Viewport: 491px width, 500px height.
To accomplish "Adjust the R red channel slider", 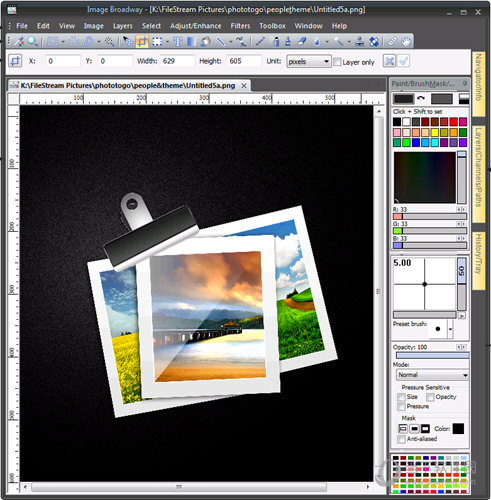I will point(430,217).
